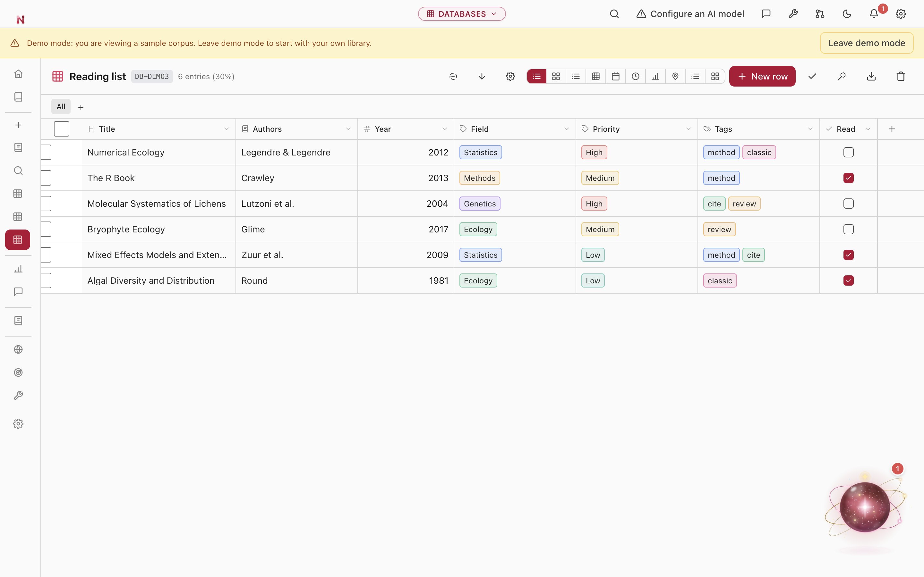The image size is (924, 577).
Task: Select the All view tab
Action: (61, 107)
